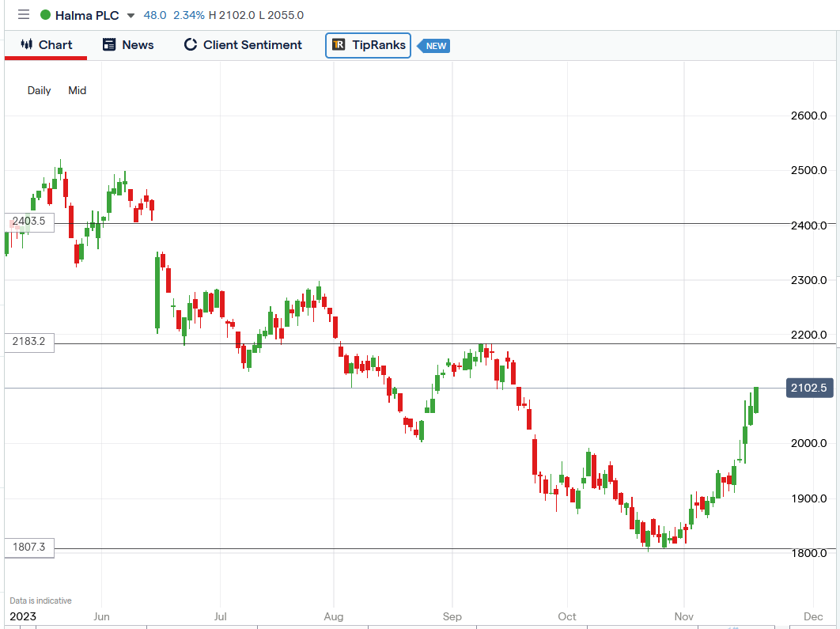Change the Daily timeframe setting
The width and height of the screenshot is (840, 629).
[x=39, y=90]
